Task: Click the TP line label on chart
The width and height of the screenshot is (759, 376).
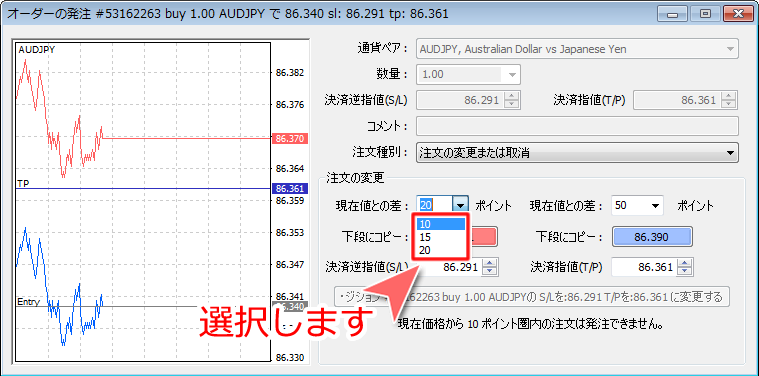Action: tap(23, 183)
